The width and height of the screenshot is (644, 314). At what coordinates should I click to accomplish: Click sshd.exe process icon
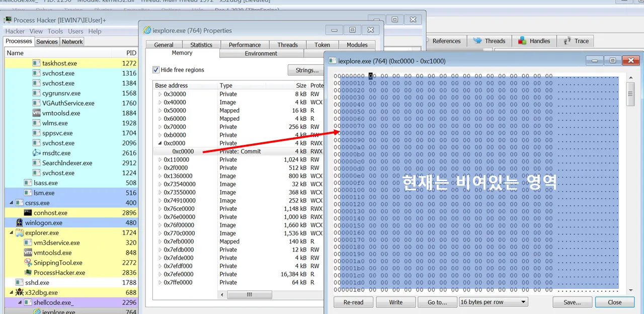point(19,283)
